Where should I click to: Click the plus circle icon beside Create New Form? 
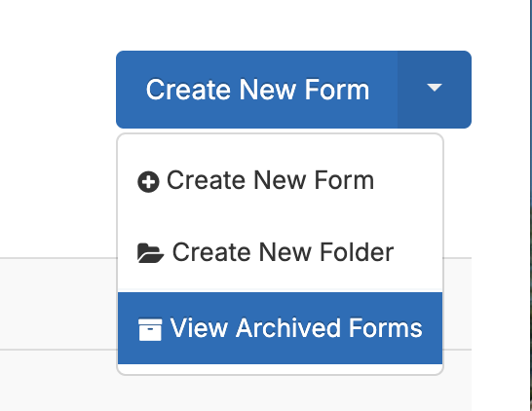point(148,182)
